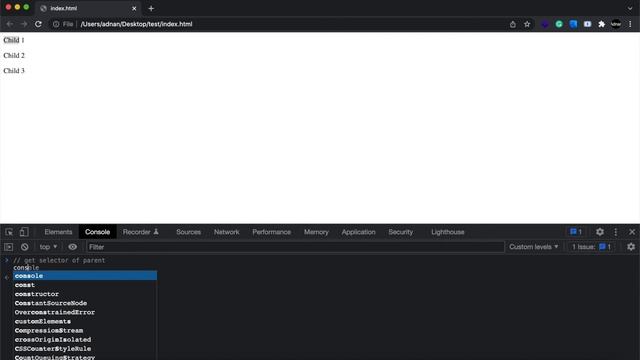Go forward in browser history
Screen dimensions: 640x360
click(x=24, y=24)
